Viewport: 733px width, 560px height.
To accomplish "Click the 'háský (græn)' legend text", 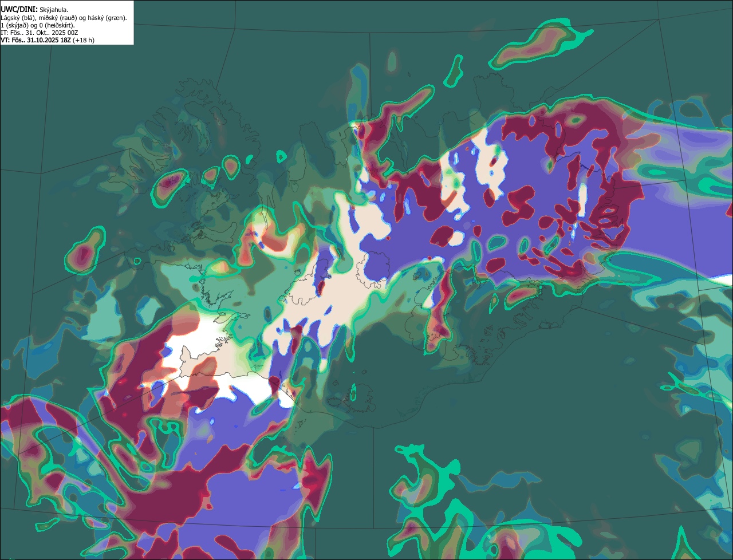I will (x=107, y=18).
